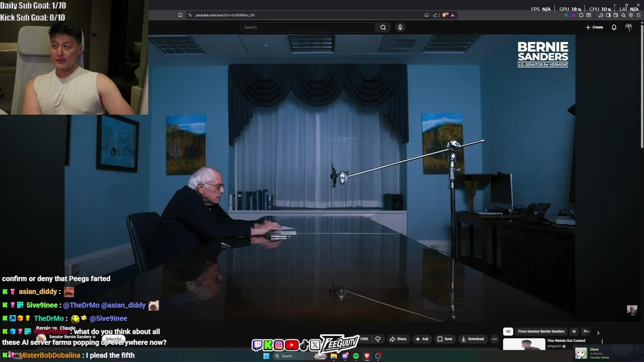This screenshot has height=362, width=644.
Task: Open the browser hamburger main menu
Action: [x=638, y=15]
